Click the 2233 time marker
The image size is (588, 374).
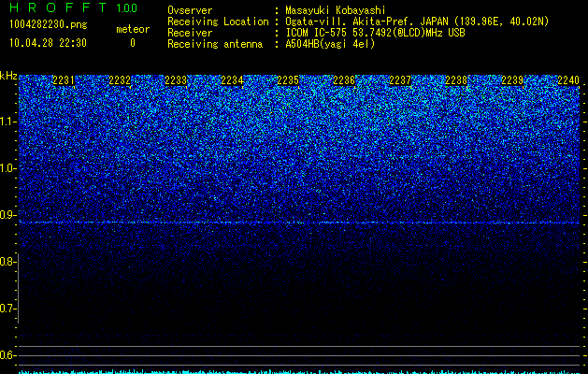coord(176,80)
